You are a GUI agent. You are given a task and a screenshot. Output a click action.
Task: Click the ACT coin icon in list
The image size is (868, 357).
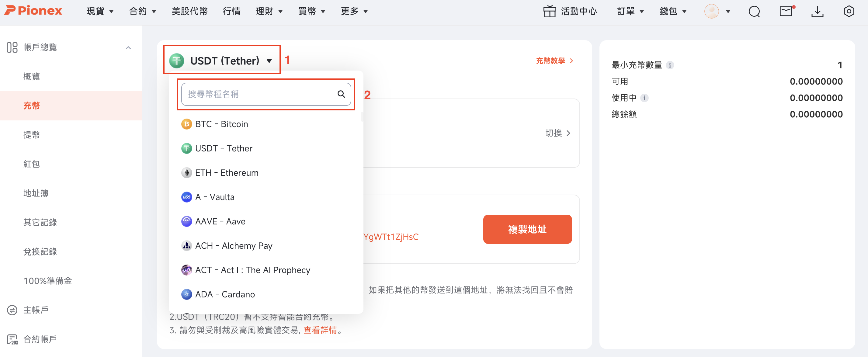(x=186, y=270)
